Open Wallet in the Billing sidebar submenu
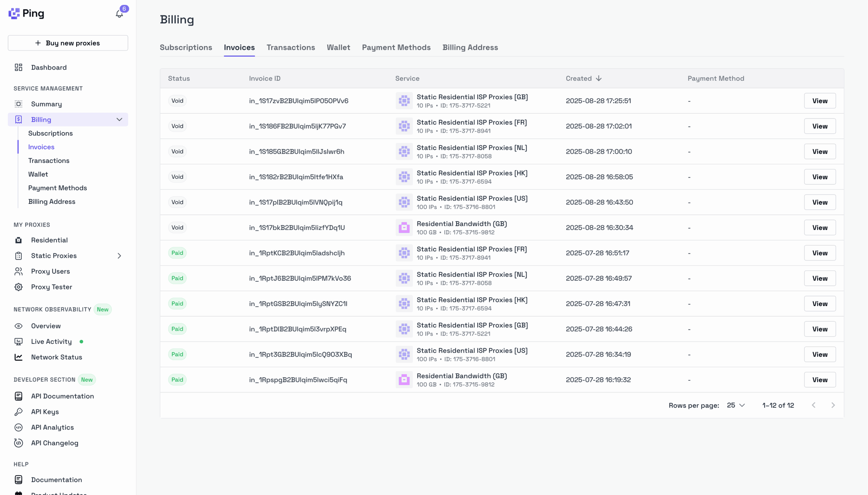Image resolution: width=868 pixels, height=495 pixels. tap(38, 174)
